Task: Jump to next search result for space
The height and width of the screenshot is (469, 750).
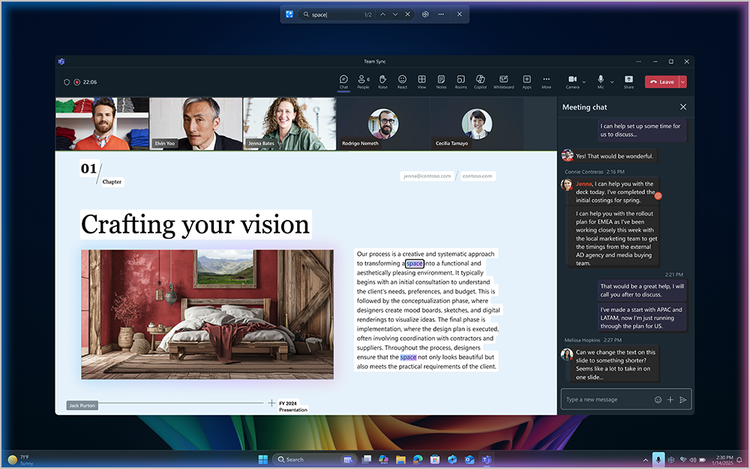Action: click(x=394, y=14)
